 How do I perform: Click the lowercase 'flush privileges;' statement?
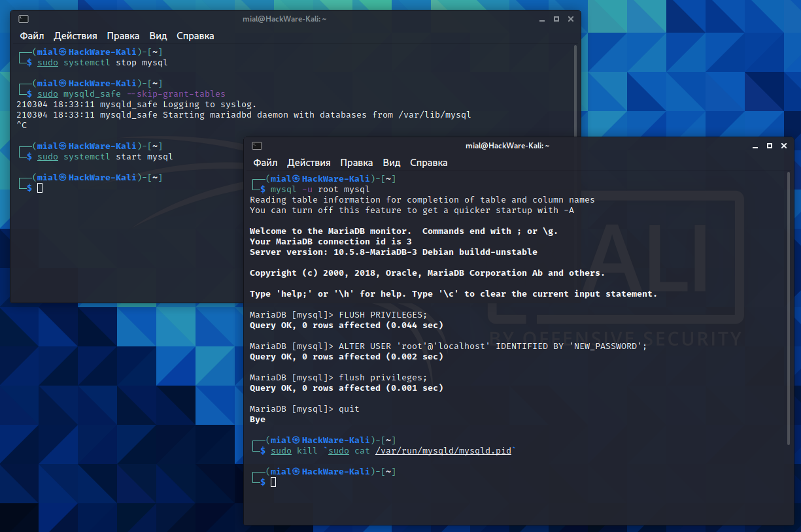click(383, 378)
